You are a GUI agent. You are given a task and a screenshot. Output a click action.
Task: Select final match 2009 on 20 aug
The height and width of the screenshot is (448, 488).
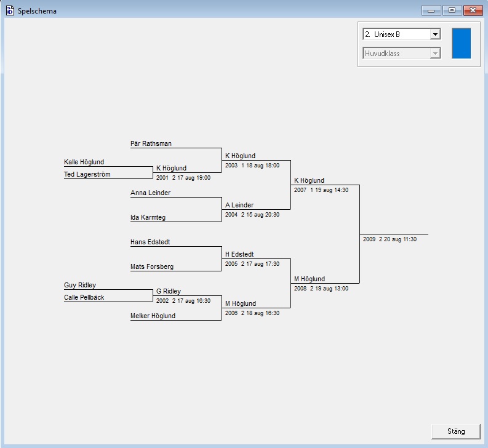390,239
